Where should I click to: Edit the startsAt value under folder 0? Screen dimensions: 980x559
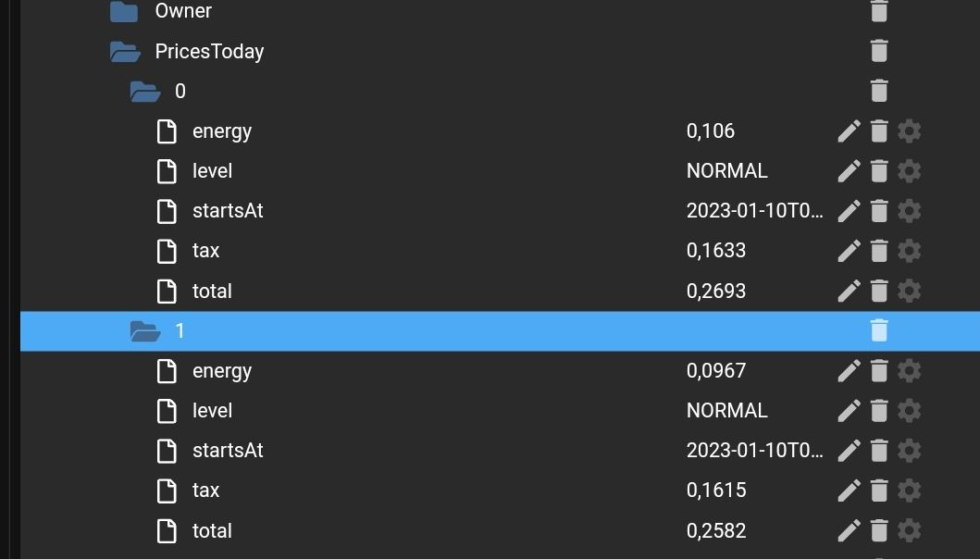(x=849, y=211)
